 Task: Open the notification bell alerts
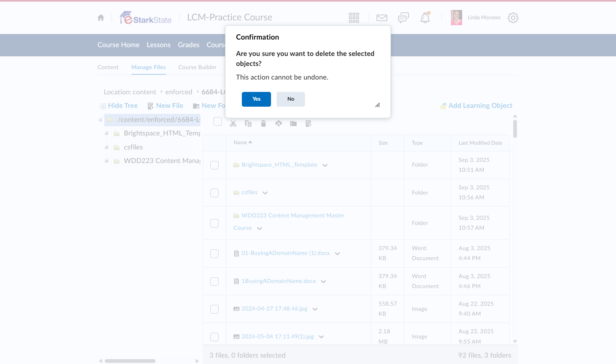point(425,18)
